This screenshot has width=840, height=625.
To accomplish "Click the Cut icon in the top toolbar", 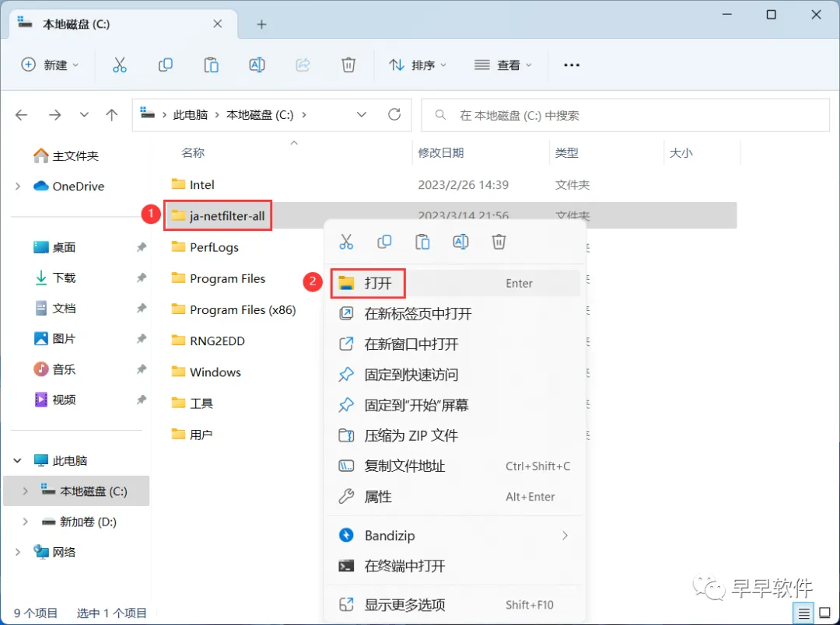I will tap(120, 65).
